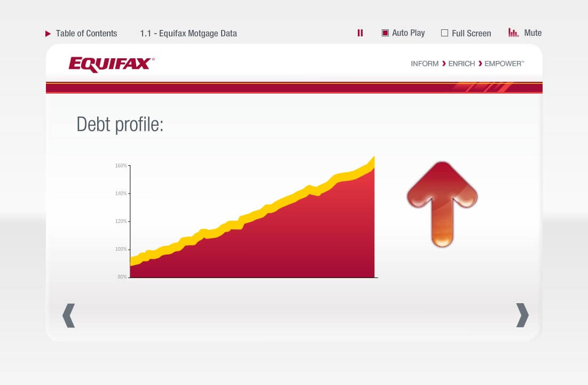Toggle the Auto Play checkbox
The image size is (588, 385).
coord(385,33)
